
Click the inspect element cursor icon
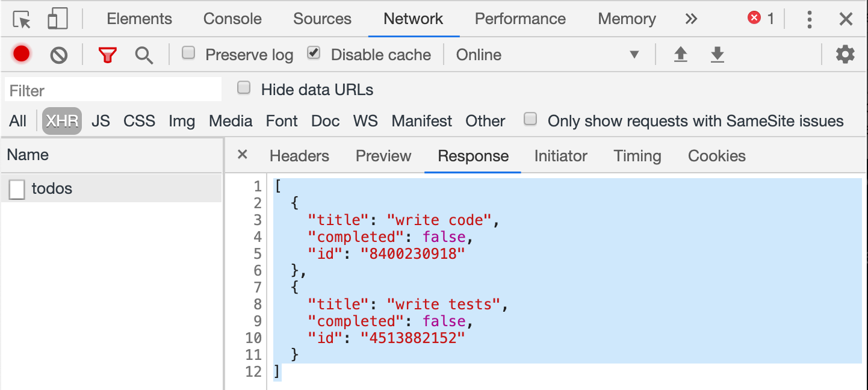click(x=22, y=20)
